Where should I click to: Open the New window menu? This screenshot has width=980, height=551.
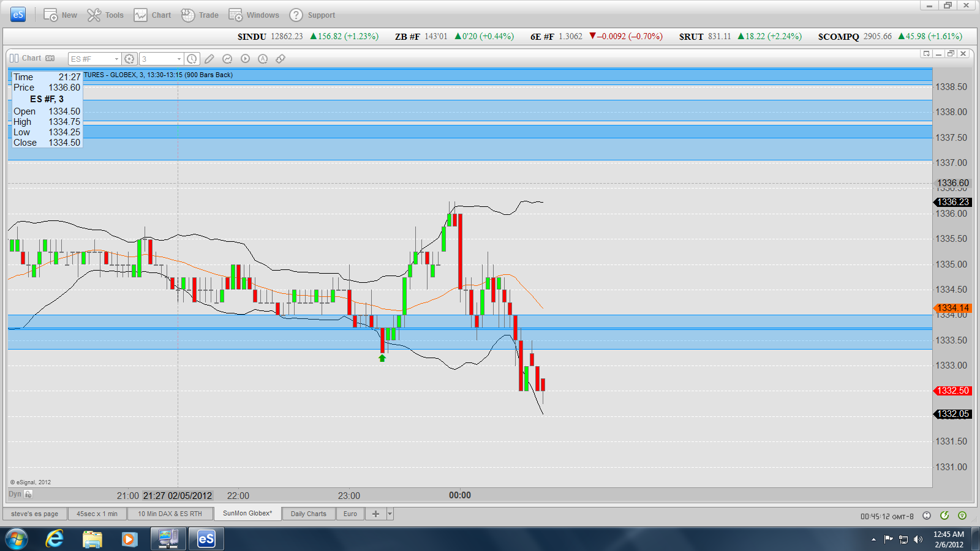pos(60,15)
